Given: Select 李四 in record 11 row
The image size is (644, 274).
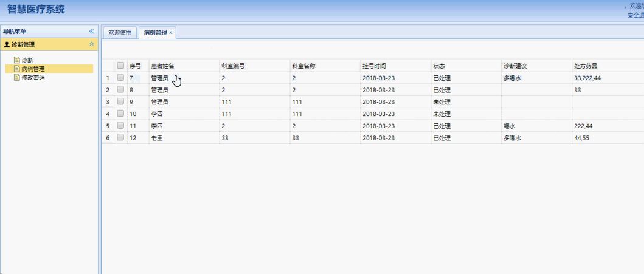Looking at the screenshot, I should tap(158, 126).
